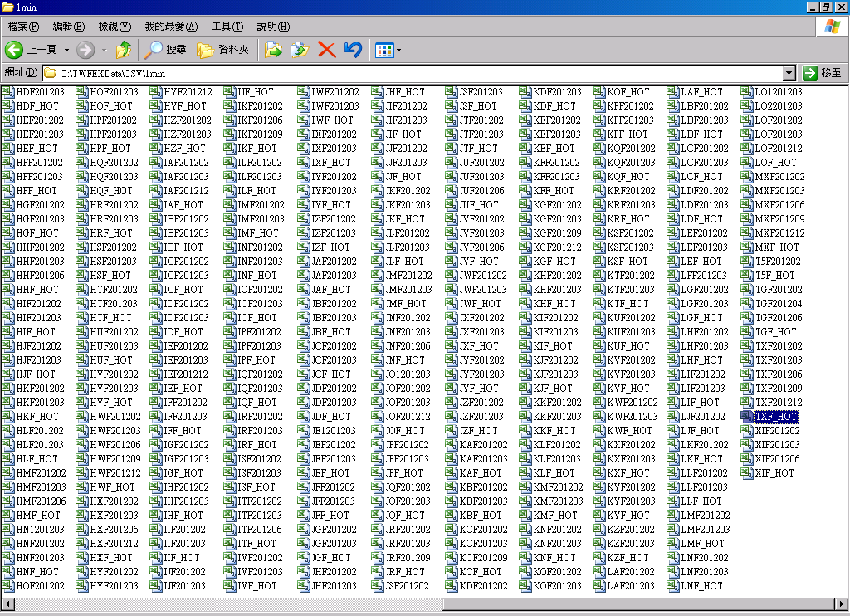Select the JE1201203 file icon
Viewport: 850px width, 616px height.
tap(304, 431)
